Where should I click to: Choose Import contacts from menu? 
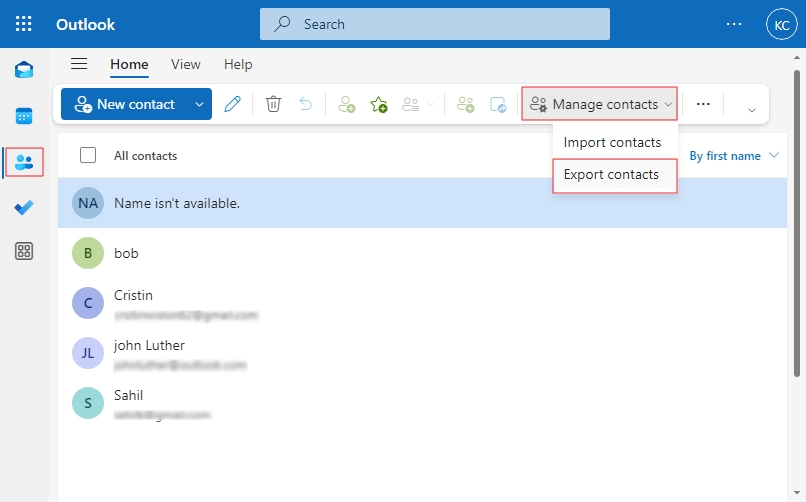(615, 142)
